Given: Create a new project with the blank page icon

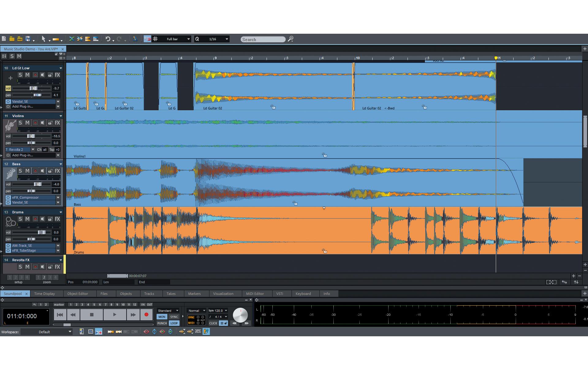Looking at the screenshot, I should [x=4, y=39].
